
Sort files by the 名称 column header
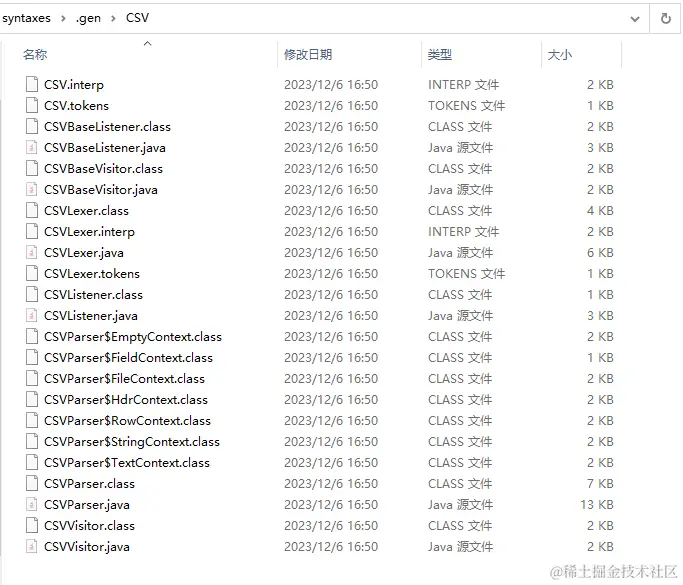pyautogui.click(x=35, y=54)
